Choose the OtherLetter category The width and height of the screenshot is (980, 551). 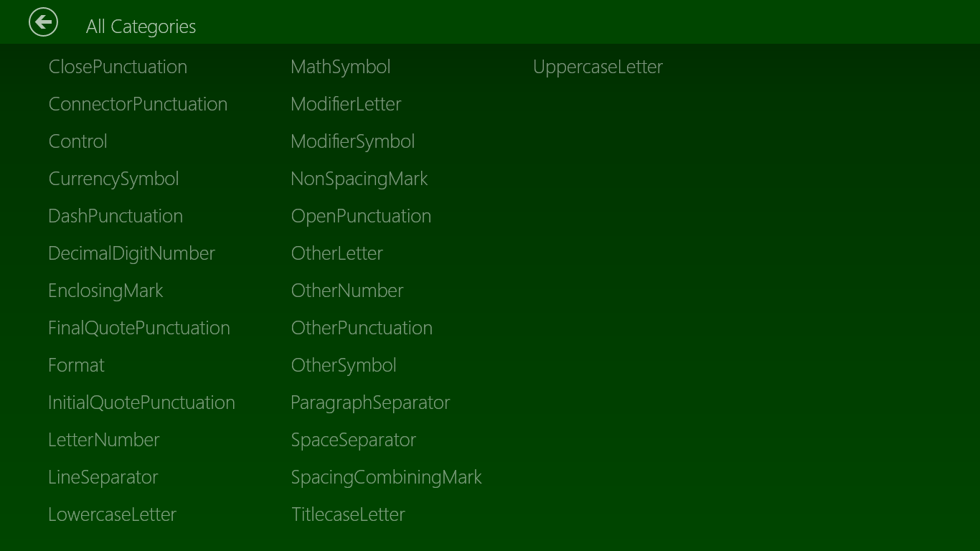(x=337, y=253)
